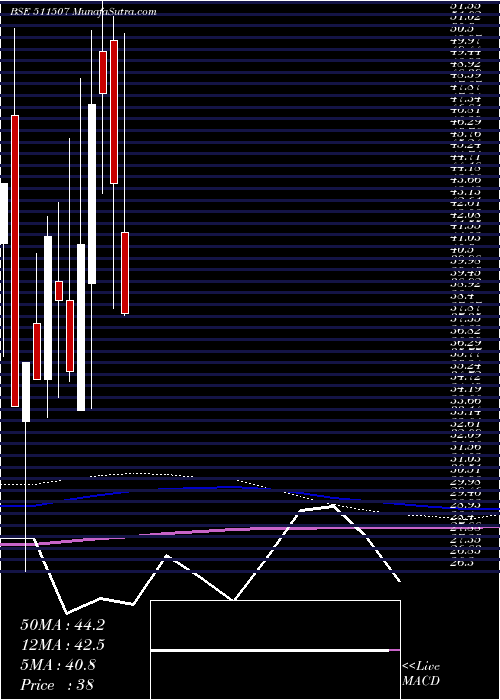Click the 32.61 price axis label
This screenshot has height=700, width=500.
465,424
